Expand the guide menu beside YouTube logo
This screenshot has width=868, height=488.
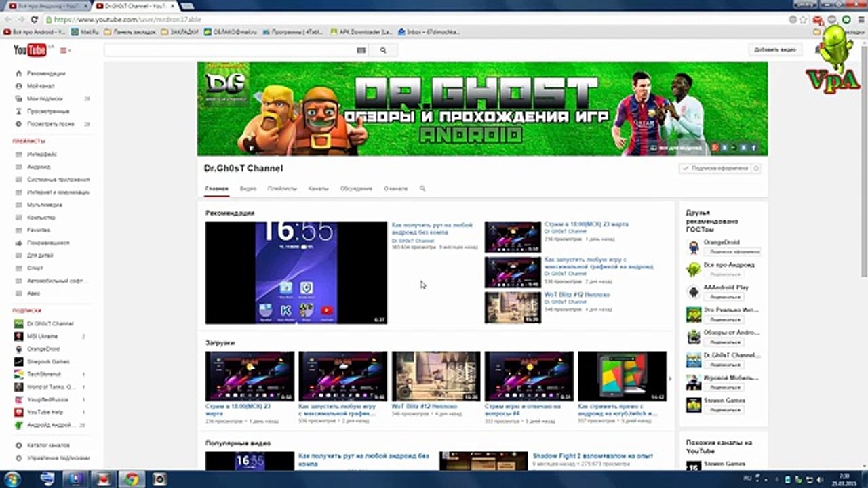tap(65, 51)
